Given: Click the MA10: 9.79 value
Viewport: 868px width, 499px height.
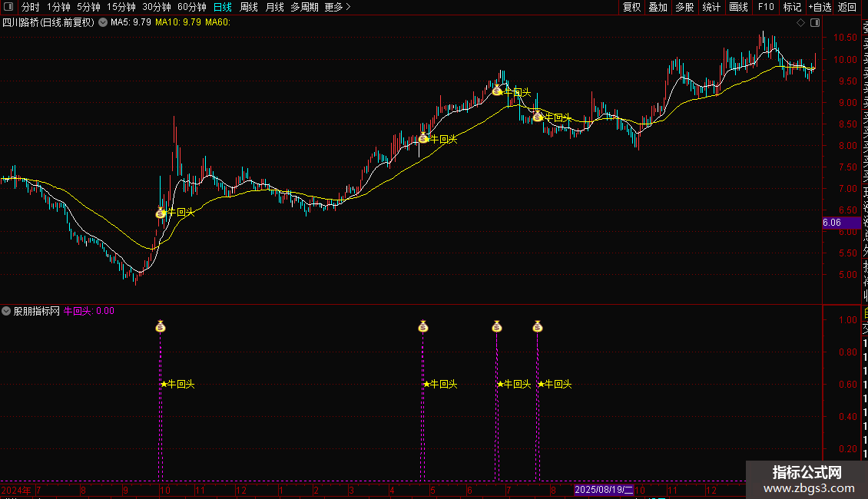Looking at the screenshot, I should coord(178,22).
